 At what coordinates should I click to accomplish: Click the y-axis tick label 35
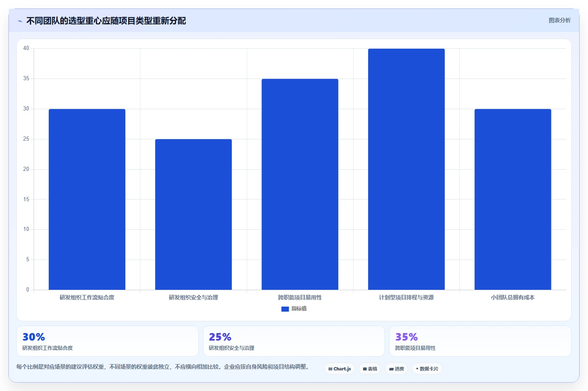26,79
